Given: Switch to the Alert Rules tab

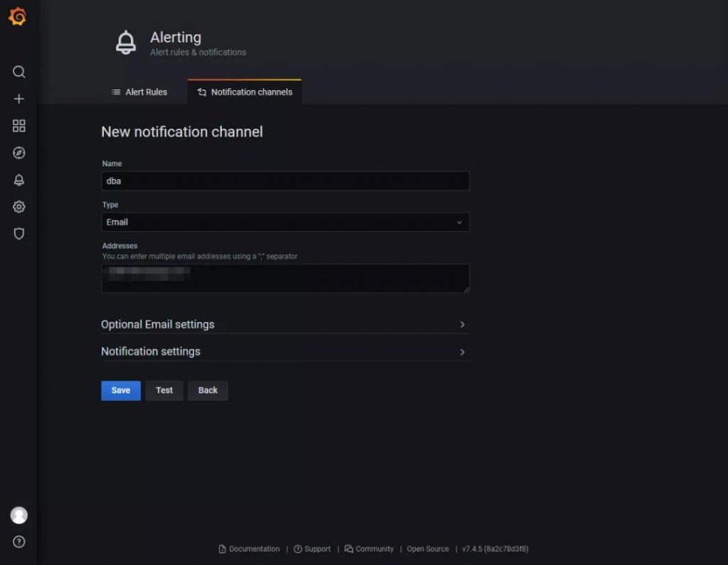Looking at the screenshot, I should tap(139, 92).
